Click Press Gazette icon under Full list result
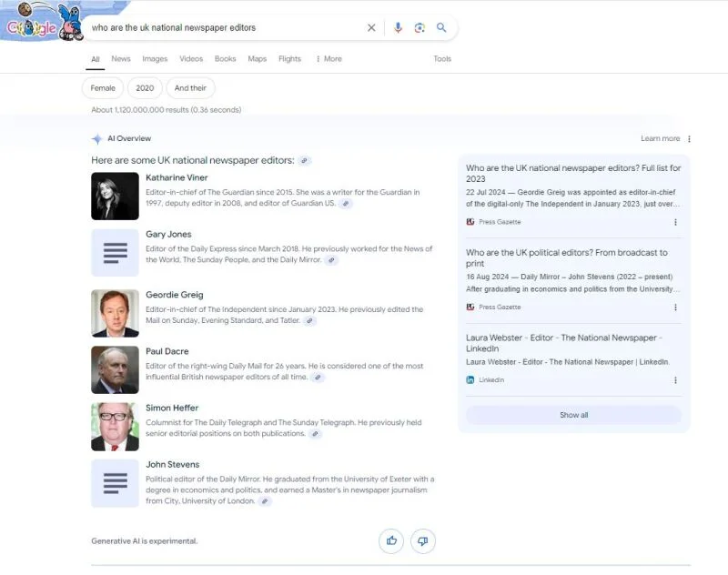Viewport: 728px width, 575px height. click(470, 222)
